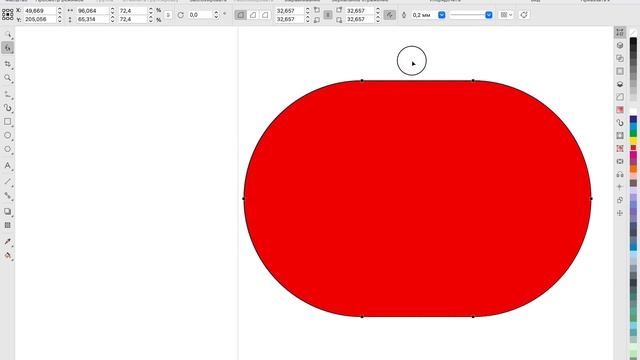Click the stepper beside width field
The width and height of the screenshot is (640, 360).
coord(112,11)
